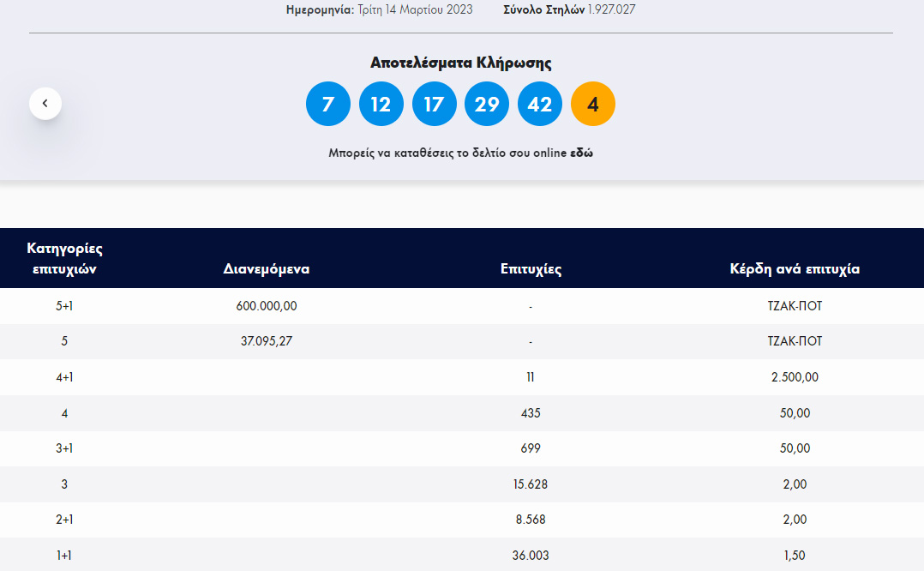Click the 'Κέρδη ανά επιτυχία' column header
Viewport: 924px width, 571px height.
pos(795,269)
